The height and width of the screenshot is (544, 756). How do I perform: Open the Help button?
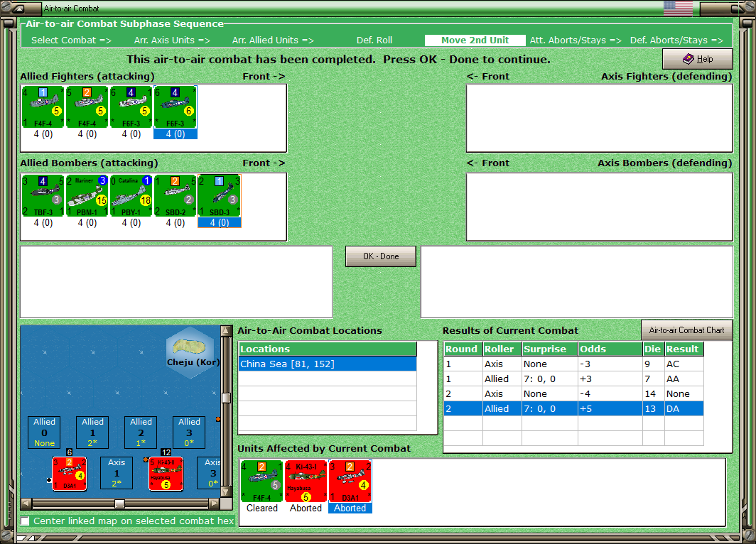[x=698, y=59]
